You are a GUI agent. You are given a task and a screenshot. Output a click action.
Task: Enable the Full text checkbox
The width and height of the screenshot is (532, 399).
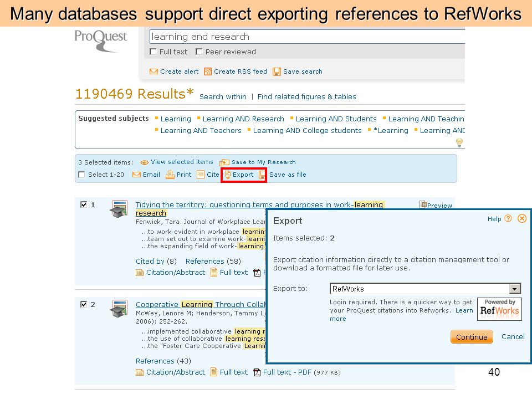pyautogui.click(x=153, y=52)
